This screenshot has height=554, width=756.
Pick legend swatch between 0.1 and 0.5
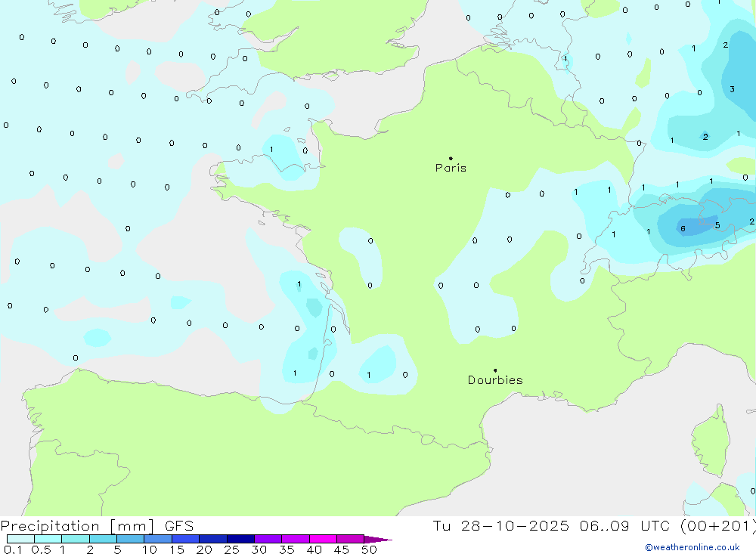point(20,539)
